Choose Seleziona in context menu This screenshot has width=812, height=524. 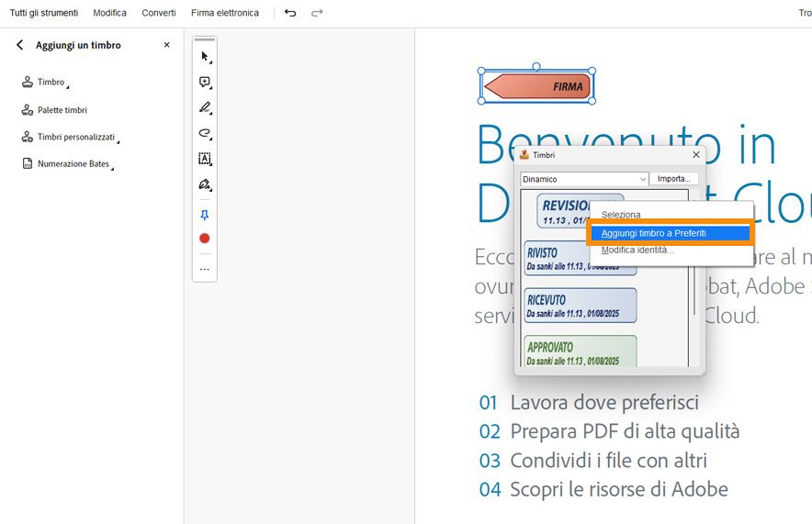(621, 214)
